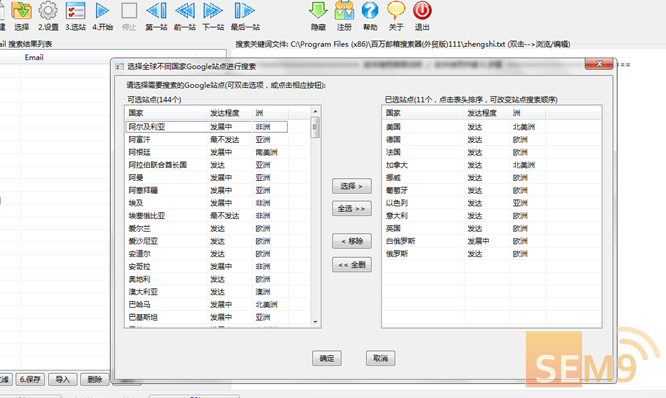Image resolution: width=666 pixels, height=398 pixels.
Task: Select 美国 row in selected sites
Action: tap(464, 127)
